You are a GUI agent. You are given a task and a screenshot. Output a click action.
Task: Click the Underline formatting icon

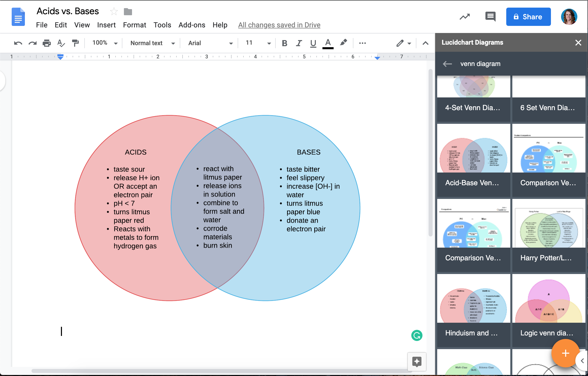(313, 43)
